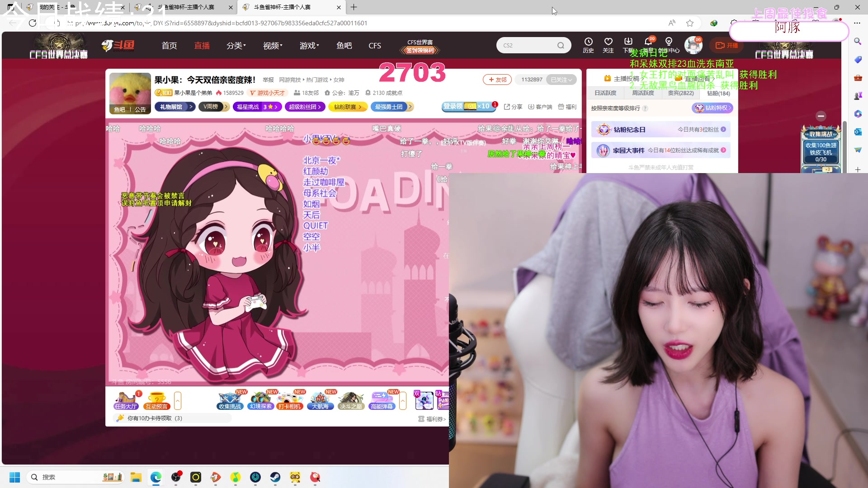Open the notifications bell icon
Viewport: 868px width, 488px height.
tap(648, 42)
